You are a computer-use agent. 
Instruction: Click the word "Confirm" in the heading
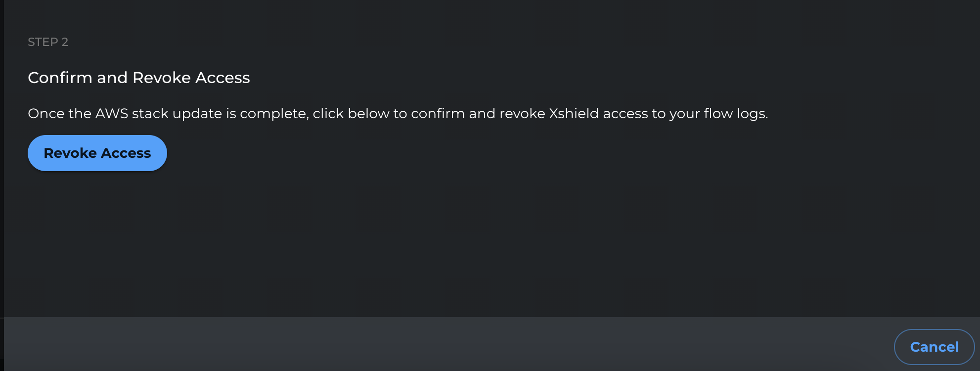60,78
